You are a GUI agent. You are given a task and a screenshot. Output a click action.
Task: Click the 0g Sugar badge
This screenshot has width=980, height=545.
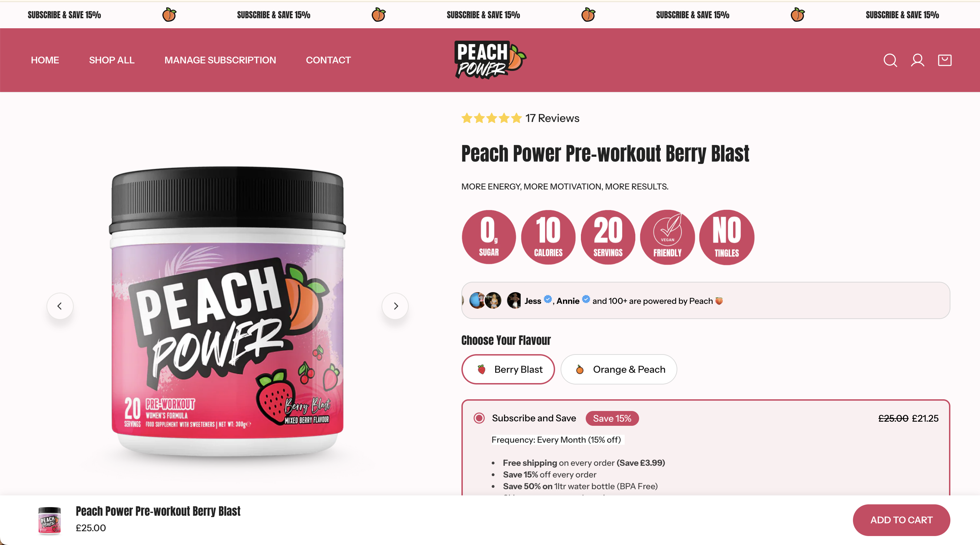(489, 237)
